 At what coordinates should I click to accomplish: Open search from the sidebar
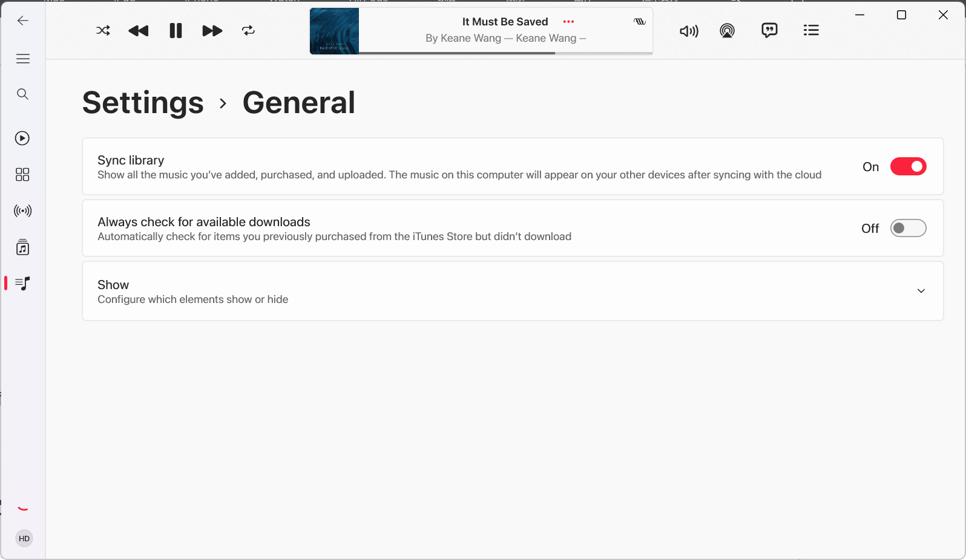coord(23,94)
